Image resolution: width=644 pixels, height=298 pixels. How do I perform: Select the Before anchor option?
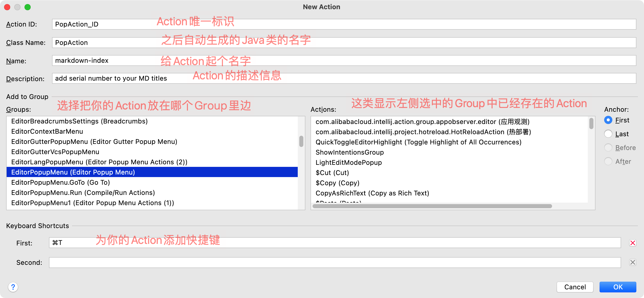(609, 147)
